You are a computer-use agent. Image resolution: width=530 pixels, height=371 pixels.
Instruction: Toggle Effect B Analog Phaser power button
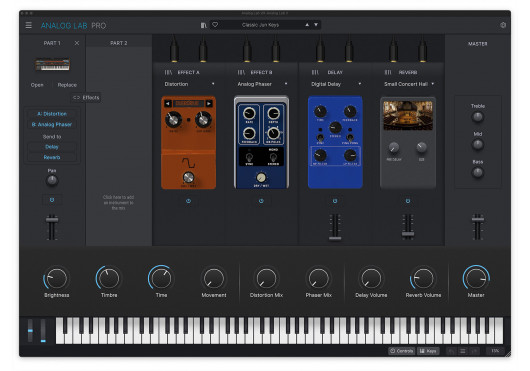pyautogui.click(x=261, y=201)
